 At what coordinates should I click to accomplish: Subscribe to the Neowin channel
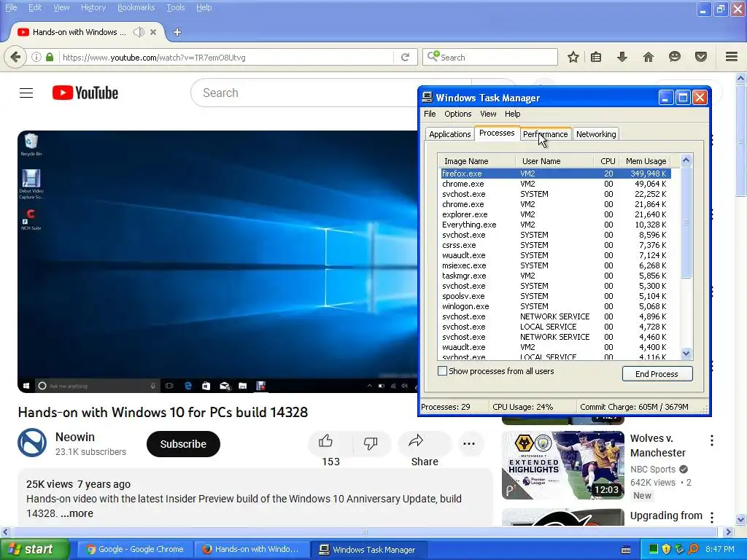point(183,444)
